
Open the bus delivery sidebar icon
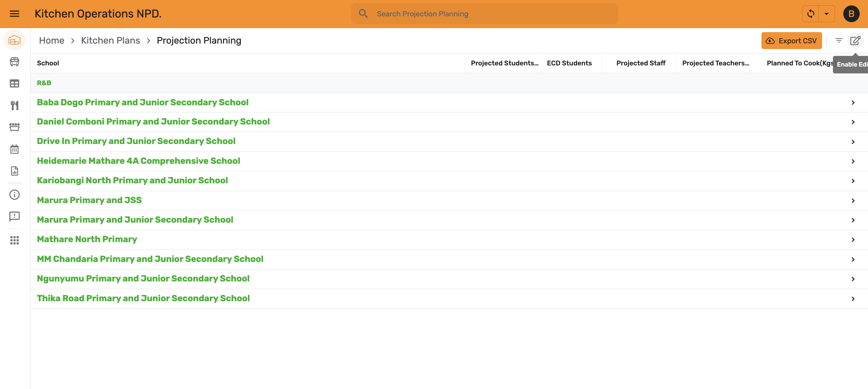pos(14,62)
